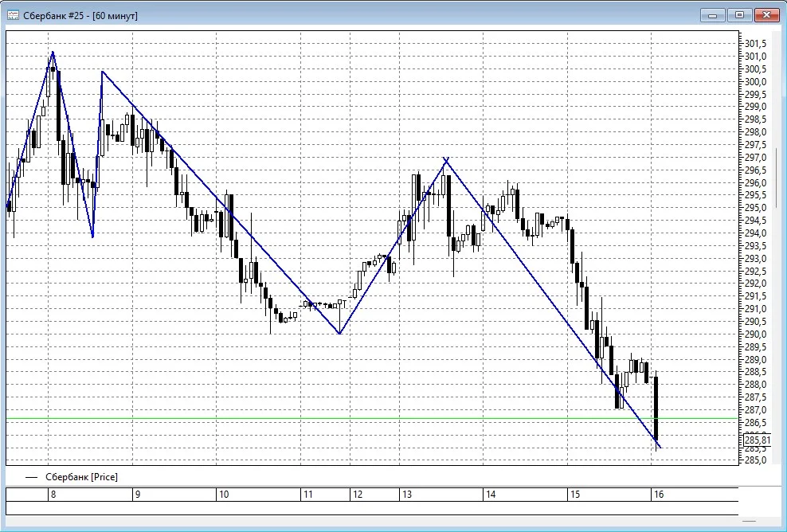Click price axis value 292,0
Viewport: 787px width, 532px height.
(x=755, y=284)
